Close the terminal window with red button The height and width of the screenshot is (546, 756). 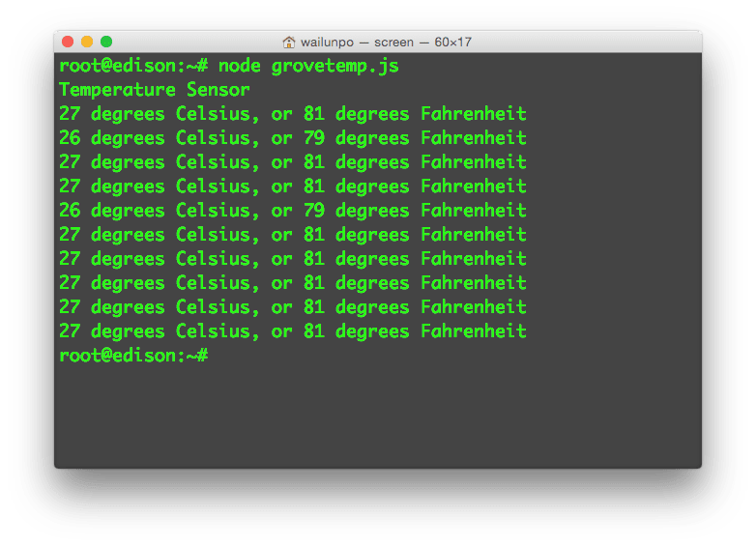(68, 42)
